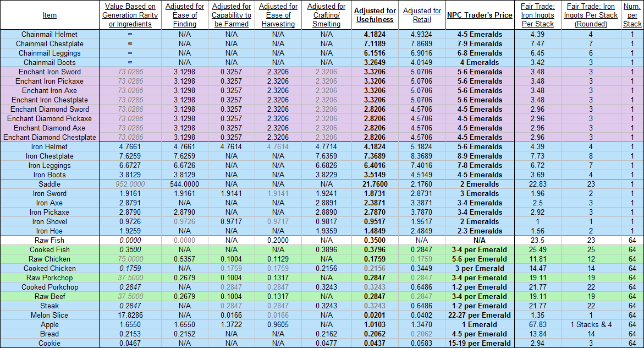Click Apple's '67.83' fair trade value
This screenshot has width=644, height=348.
(x=538, y=324)
